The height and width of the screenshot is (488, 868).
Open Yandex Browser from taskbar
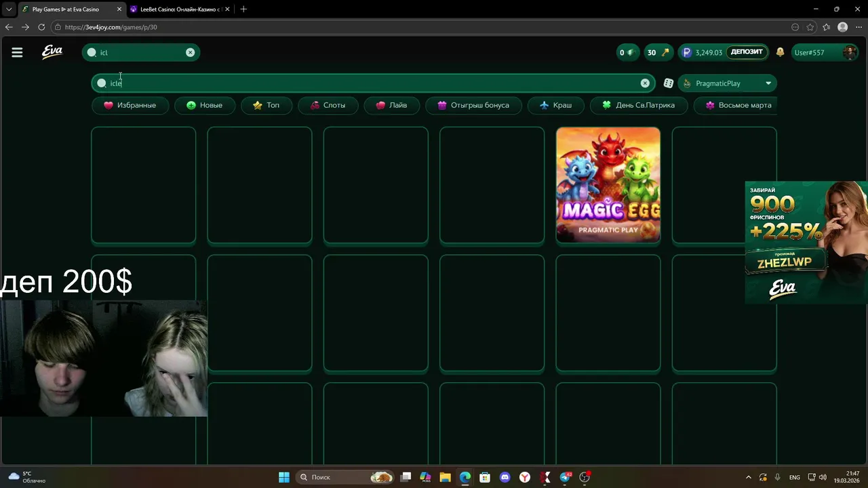[x=525, y=477]
